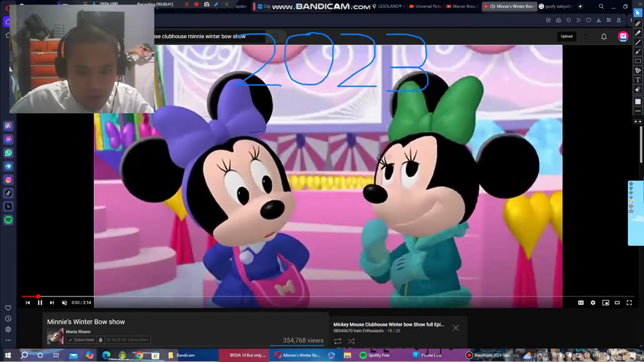Toggle Bandicam drawing mode pencil icon
The height and width of the screenshot is (362, 644).
[216, 5]
